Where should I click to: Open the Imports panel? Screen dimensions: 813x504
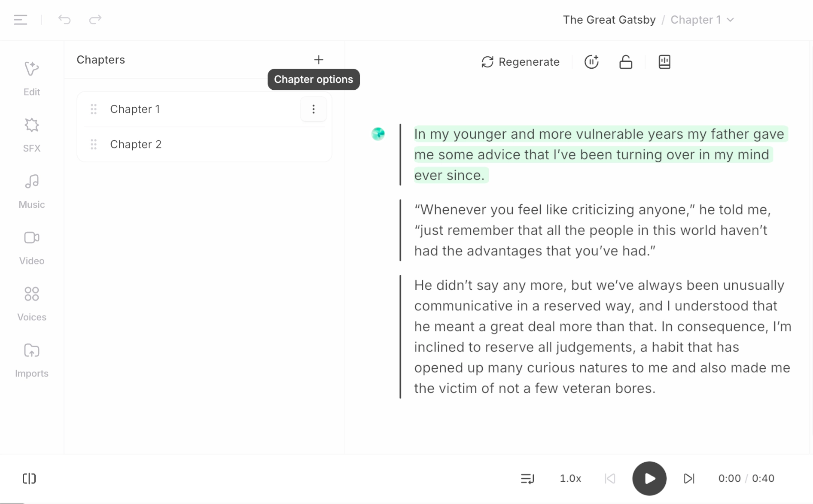click(31, 359)
